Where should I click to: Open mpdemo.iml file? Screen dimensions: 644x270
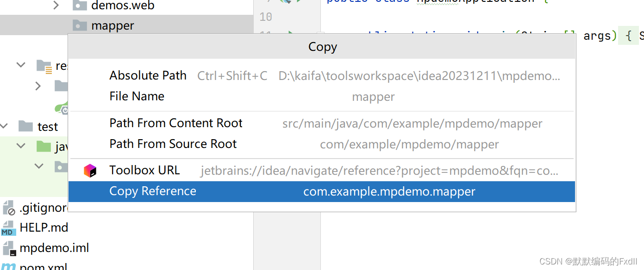click(x=54, y=248)
